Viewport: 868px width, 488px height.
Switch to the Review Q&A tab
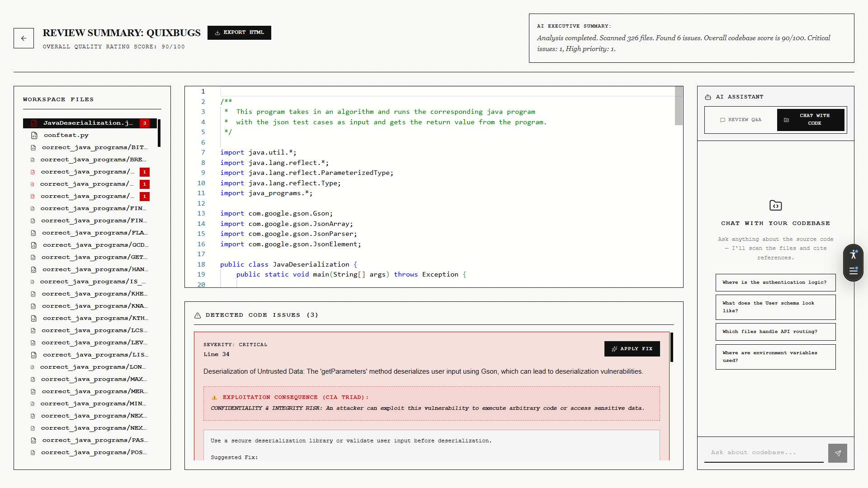coord(741,120)
